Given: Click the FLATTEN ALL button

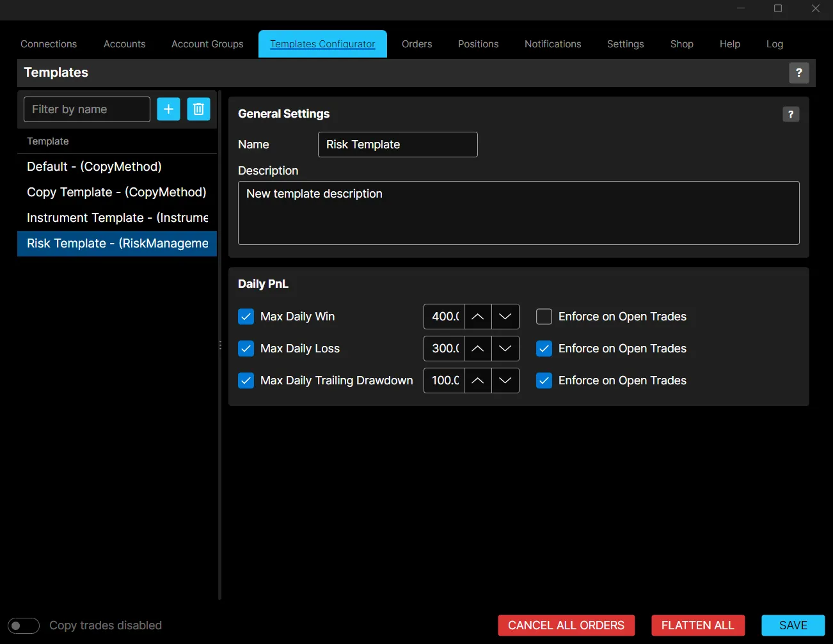Looking at the screenshot, I should (698, 625).
